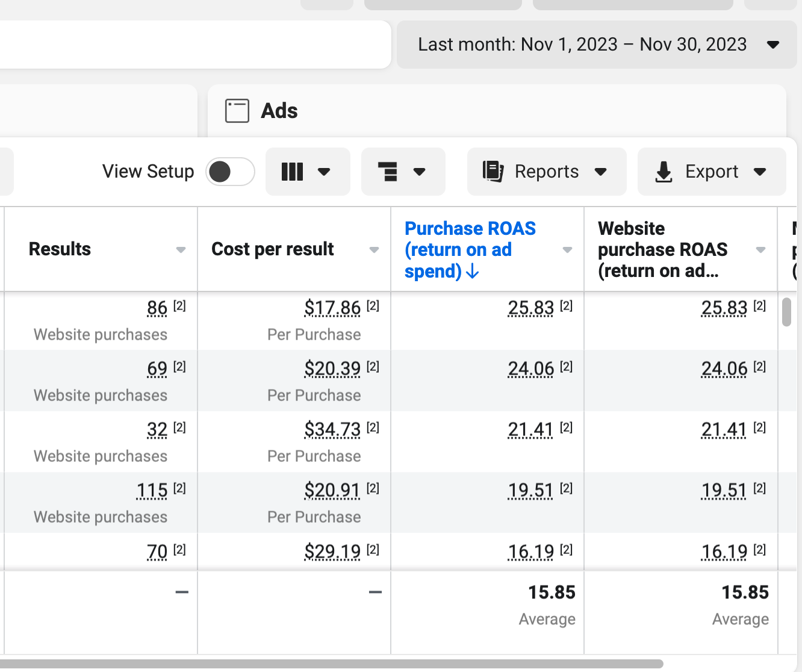Image resolution: width=802 pixels, height=672 pixels.
Task: Click the Ads tab panel icon
Action: coord(237,111)
